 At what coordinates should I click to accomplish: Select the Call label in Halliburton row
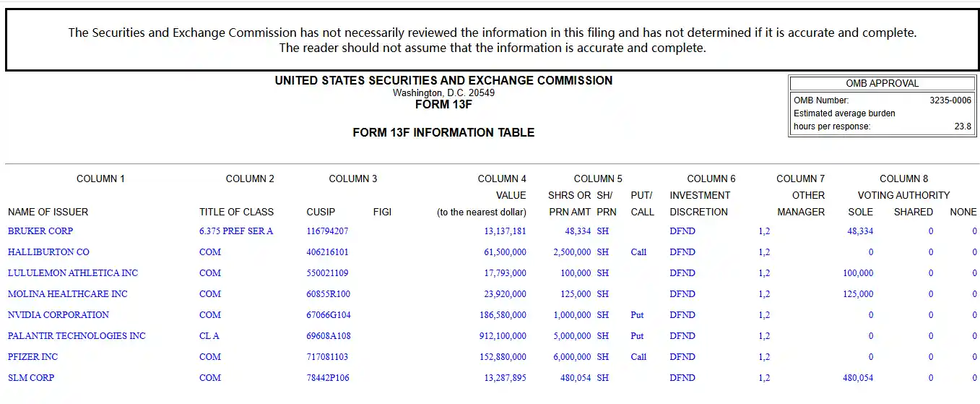click(638, 252)
